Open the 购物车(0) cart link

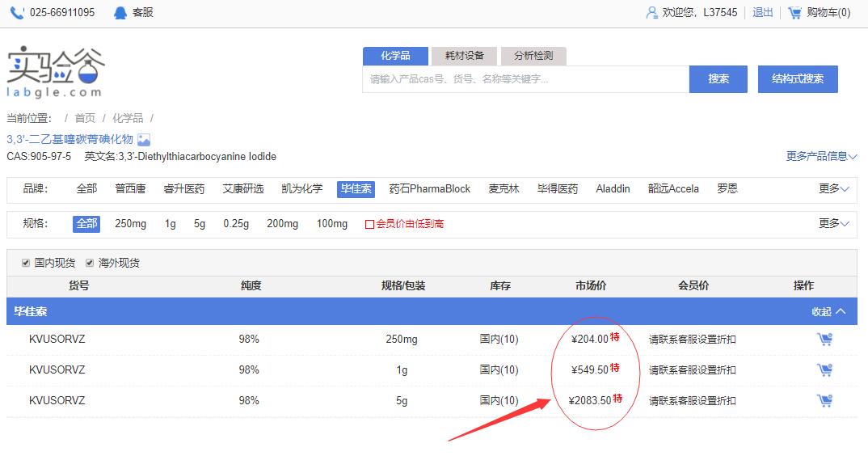pyautogui.click(x=828, y=12)
